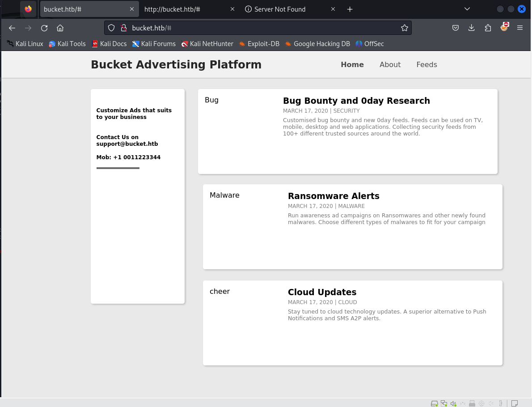View insecure connection padlock info

(124, 28)
